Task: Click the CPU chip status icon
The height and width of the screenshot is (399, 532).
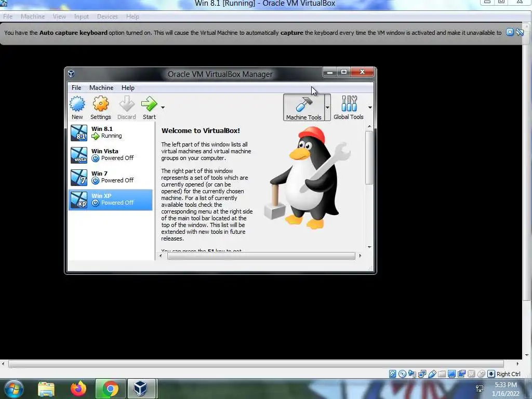Action: tap(471, 374)
